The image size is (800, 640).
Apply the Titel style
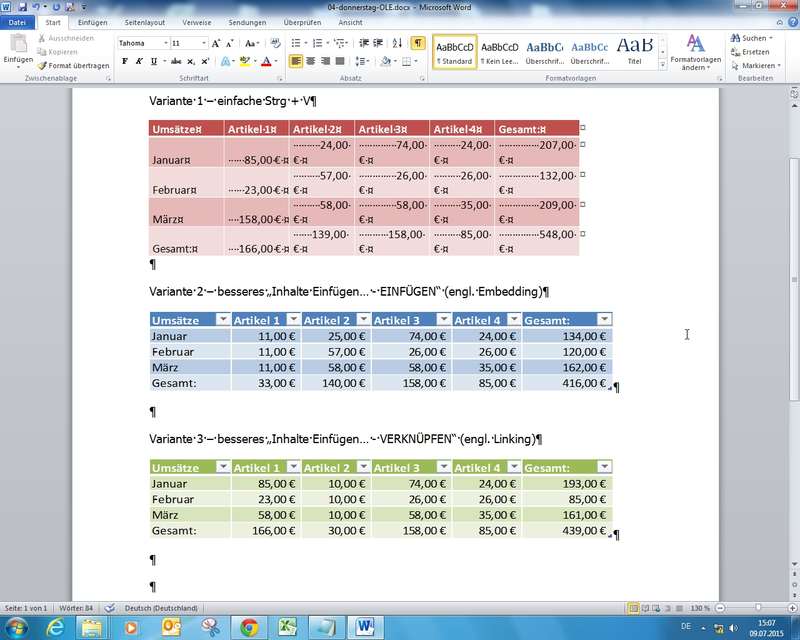tap(634, 52)
